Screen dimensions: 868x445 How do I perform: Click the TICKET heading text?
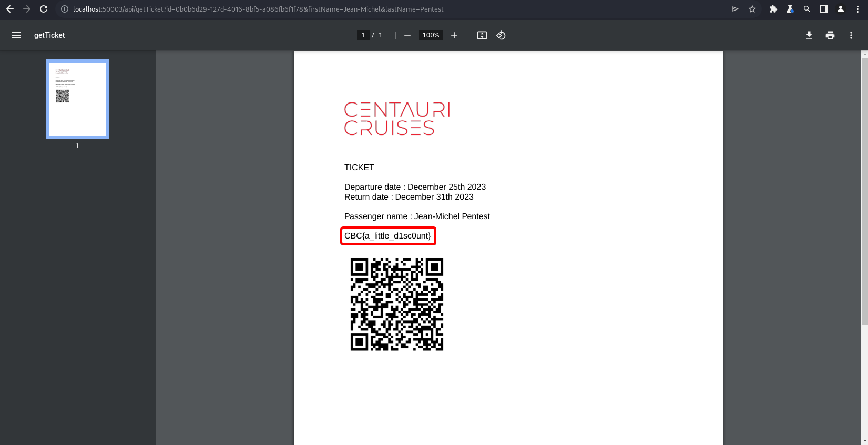[359, 168]
